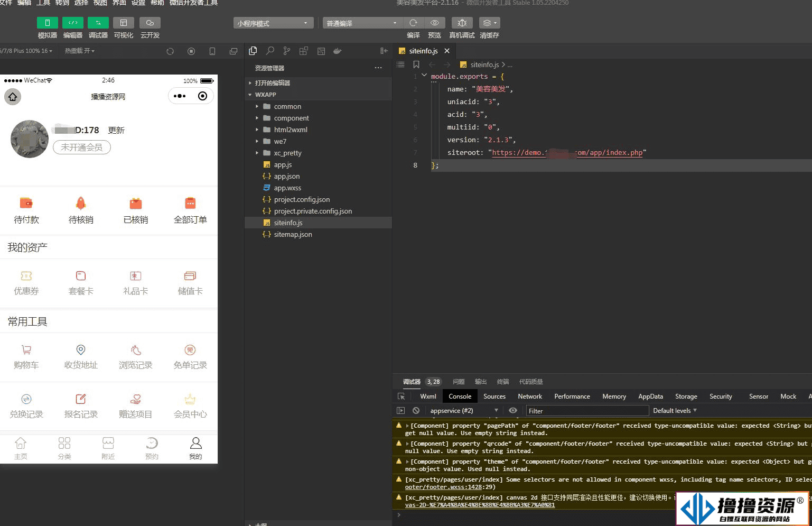Viewport: 812px width, 526px height.
Task: Click the real device debug icon
Action: click(x=462, y=23)
